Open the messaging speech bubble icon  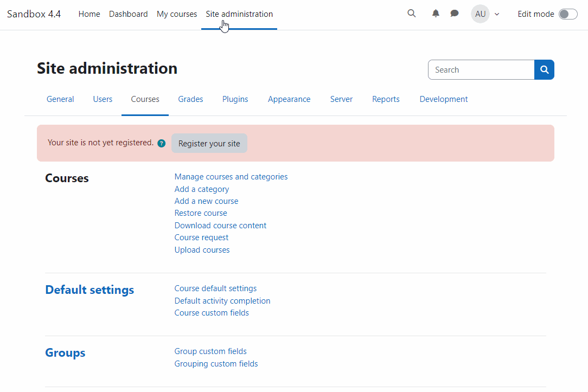coord(455,14)
